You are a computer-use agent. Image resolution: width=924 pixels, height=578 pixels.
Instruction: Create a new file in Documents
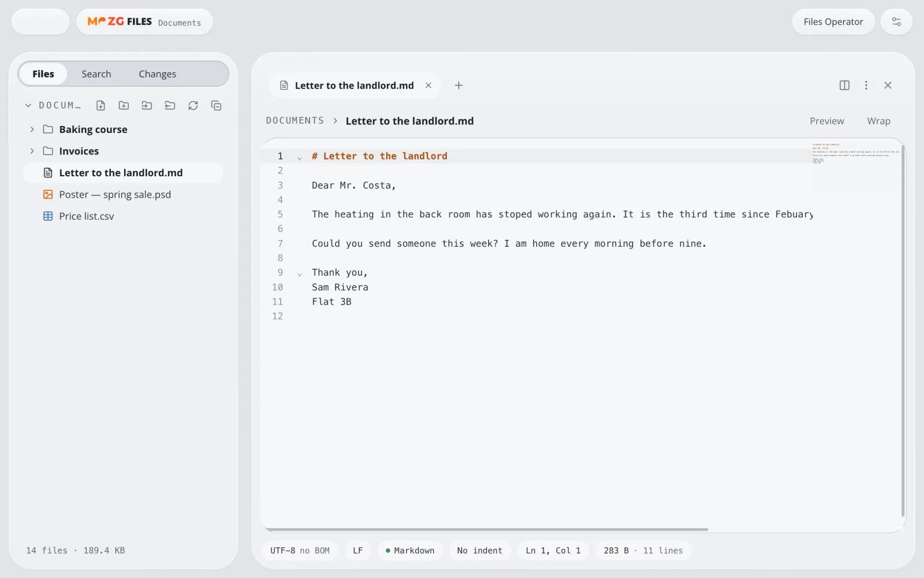point(100,105)
